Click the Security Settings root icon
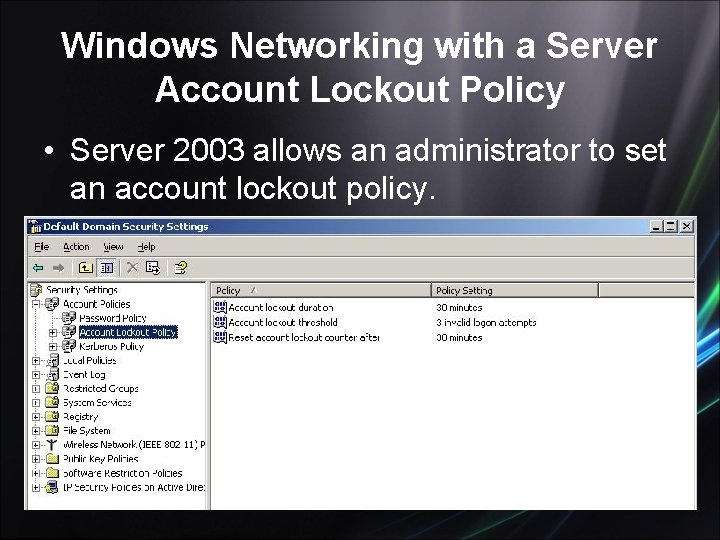This screenshot has width=720, height=540. 36,290
